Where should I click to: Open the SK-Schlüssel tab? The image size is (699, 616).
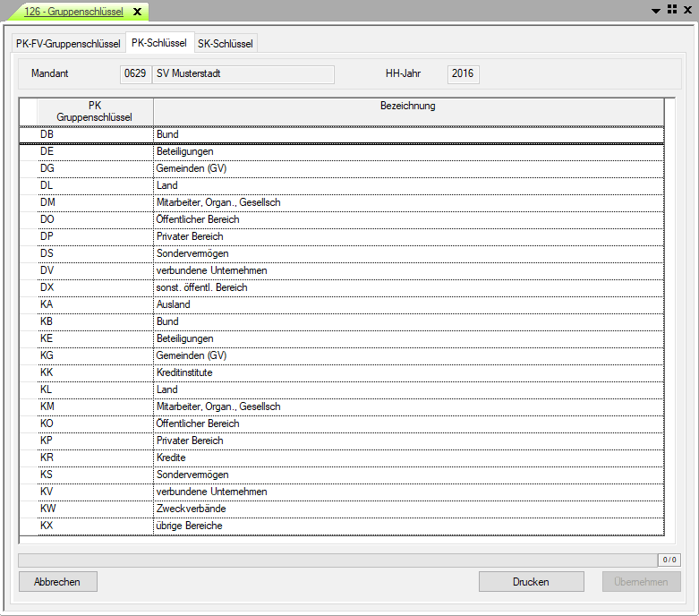[225, 44]
